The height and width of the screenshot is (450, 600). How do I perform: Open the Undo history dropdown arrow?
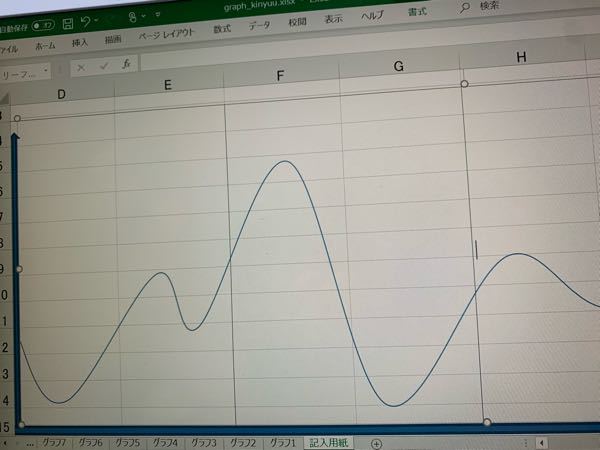(x=98, y=20)
